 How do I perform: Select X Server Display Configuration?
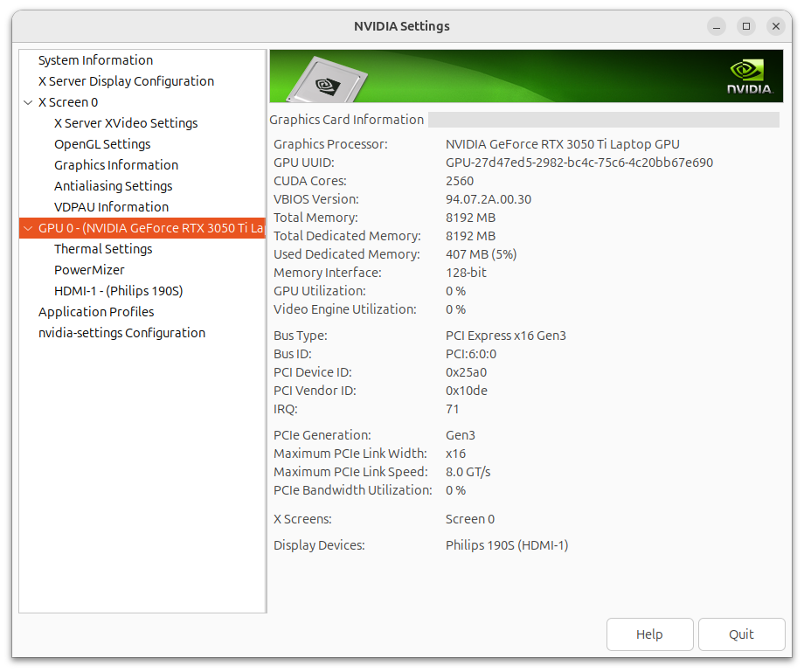pyautogui.click(x=126, y=81)
